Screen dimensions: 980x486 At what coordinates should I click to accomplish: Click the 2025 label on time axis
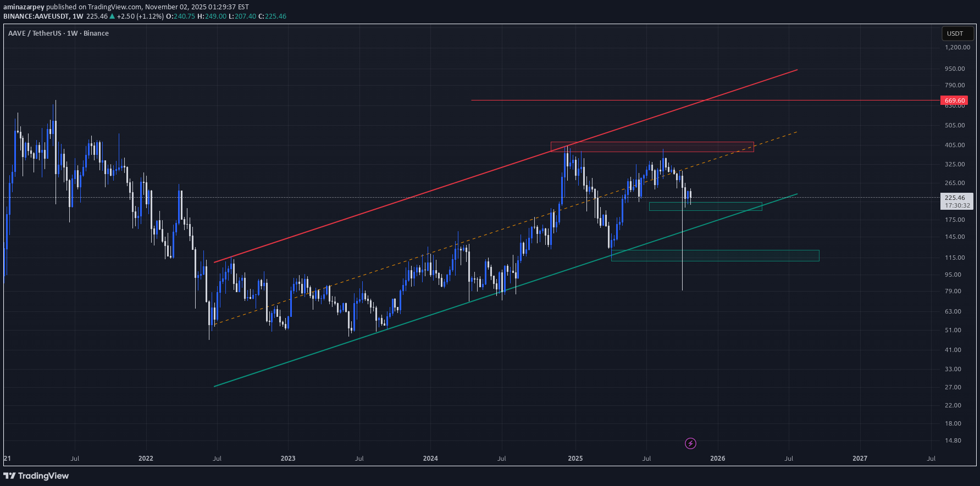(x=575, y=459)
